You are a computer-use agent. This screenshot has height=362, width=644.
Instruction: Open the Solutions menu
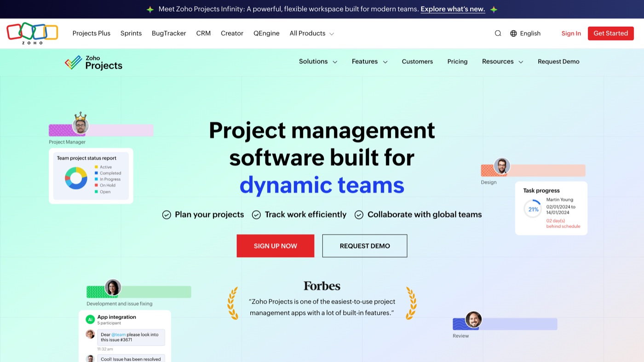click(318, 62)
